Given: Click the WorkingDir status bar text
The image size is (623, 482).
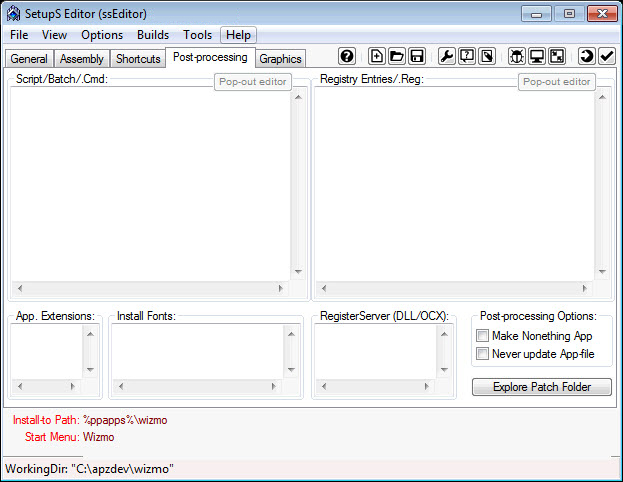Looking at the screenshot, I should pyautogui.click(x=89, y=469).
